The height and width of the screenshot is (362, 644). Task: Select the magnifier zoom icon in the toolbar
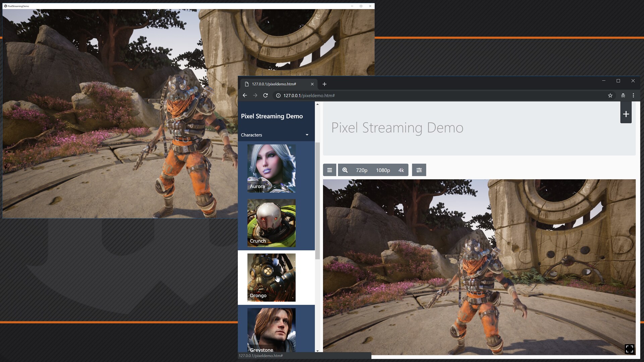[345, 170]
